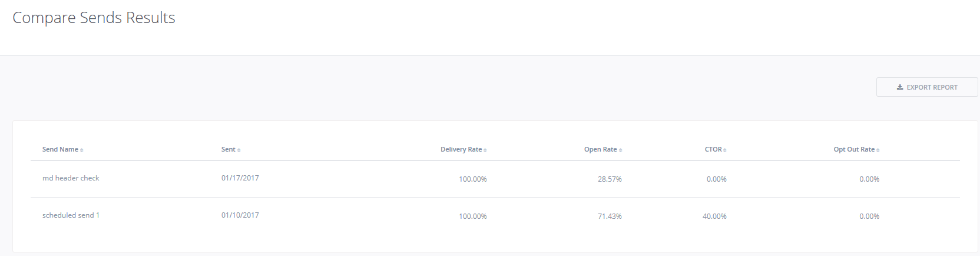980x256 pixels.
Task: Sort by the Sent date column header
Action: coord(231,150)
